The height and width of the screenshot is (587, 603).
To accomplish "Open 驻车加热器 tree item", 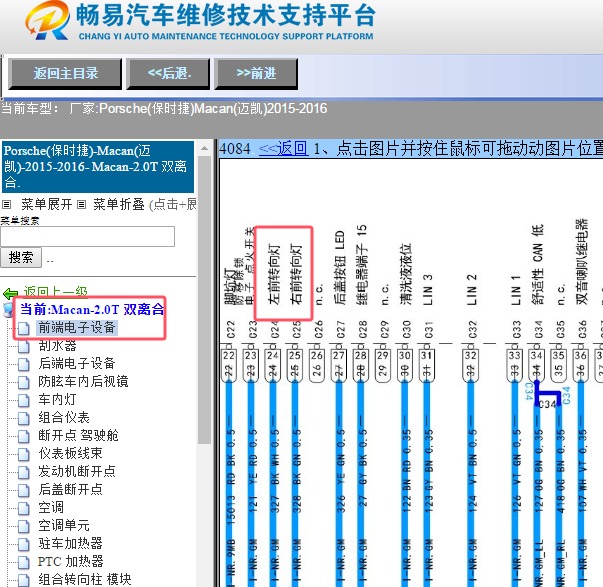I will [70, 544].
